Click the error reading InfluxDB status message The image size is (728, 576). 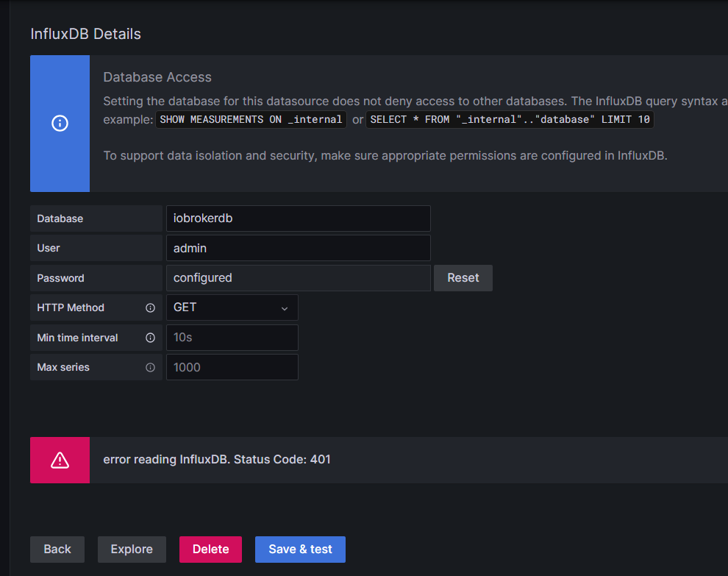217,460
